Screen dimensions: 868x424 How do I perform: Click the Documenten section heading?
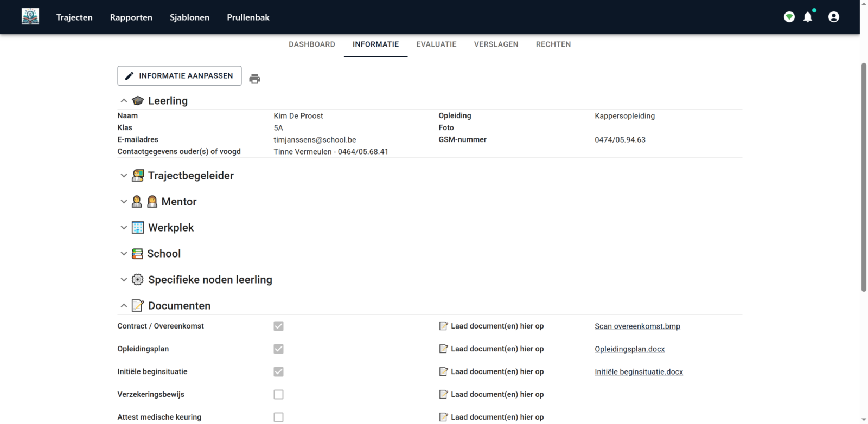point(179,306)
